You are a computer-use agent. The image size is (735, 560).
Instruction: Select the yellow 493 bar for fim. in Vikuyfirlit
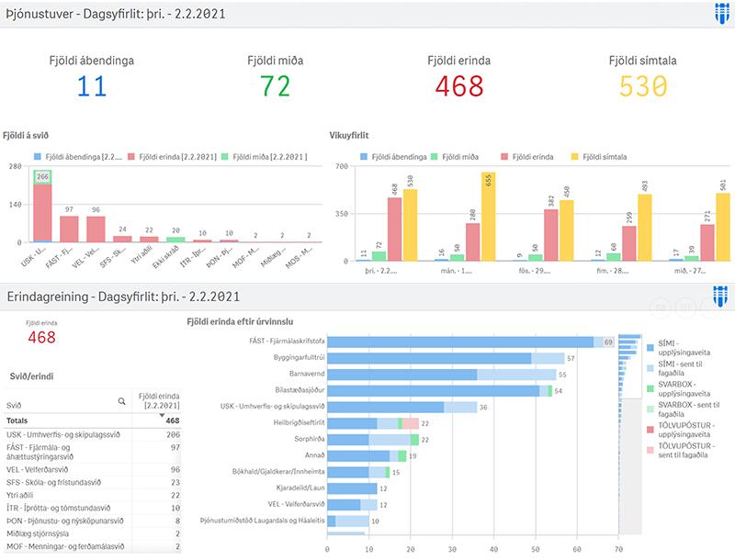(x=645, y=228)
